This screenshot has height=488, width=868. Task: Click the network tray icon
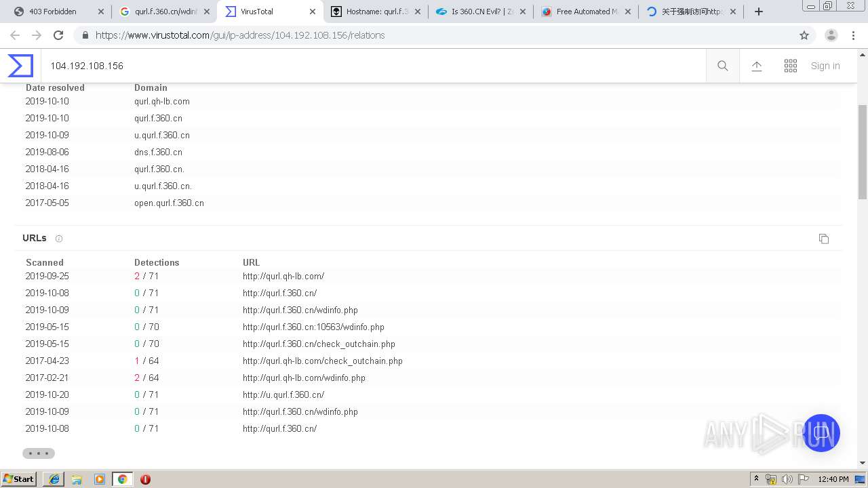(x=772, y=479)
